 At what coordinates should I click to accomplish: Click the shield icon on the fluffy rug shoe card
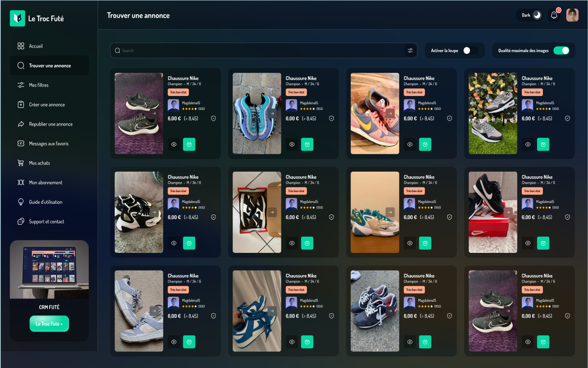(213, 217)
